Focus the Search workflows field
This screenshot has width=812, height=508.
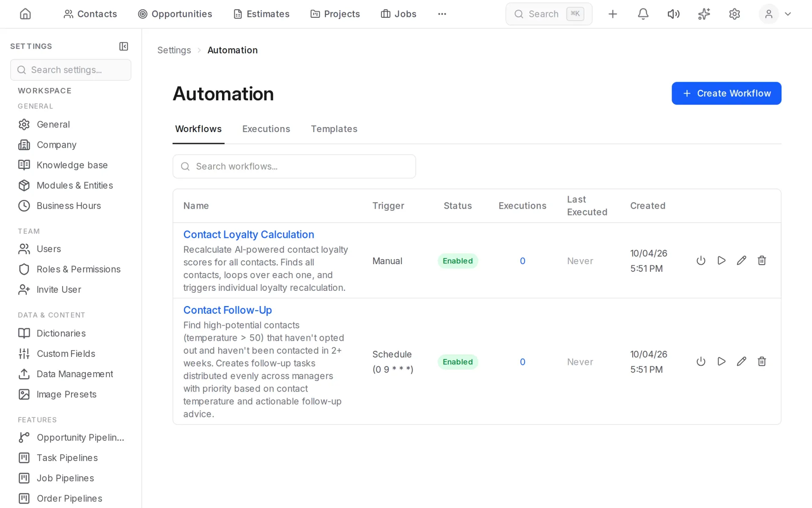pos(294,166)
